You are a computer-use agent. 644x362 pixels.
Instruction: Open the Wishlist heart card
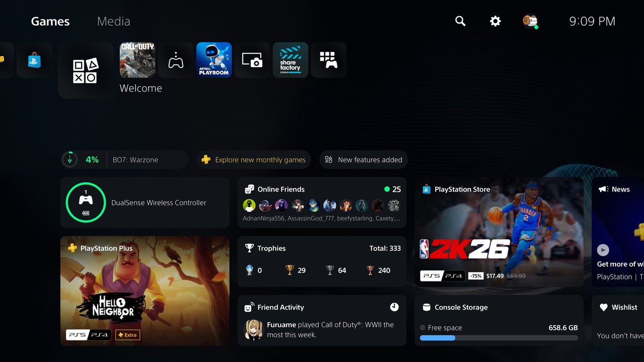618,320
